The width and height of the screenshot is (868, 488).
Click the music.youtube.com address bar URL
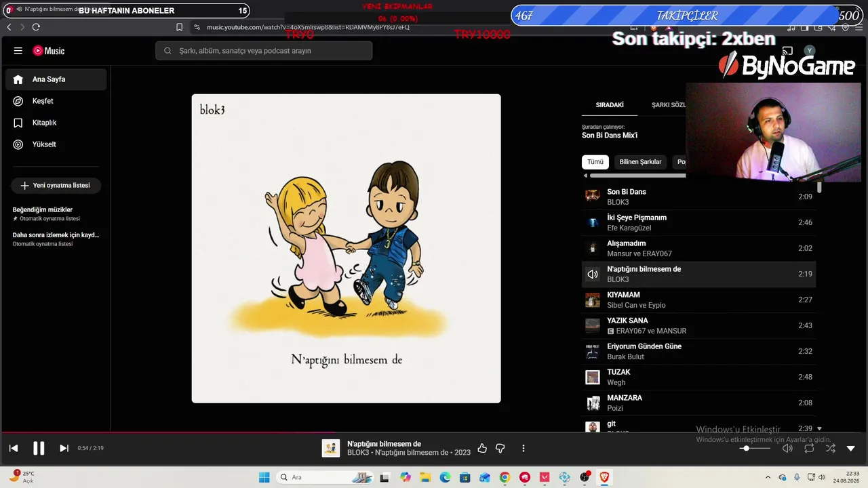(308, 27)
